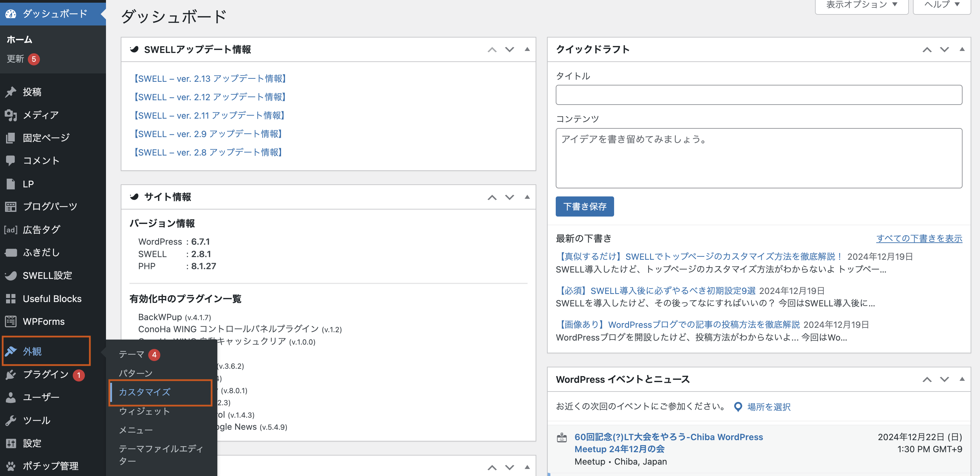Click the speech bubble icon for コメント
This screenshot has width=980, height=476.
11,161
